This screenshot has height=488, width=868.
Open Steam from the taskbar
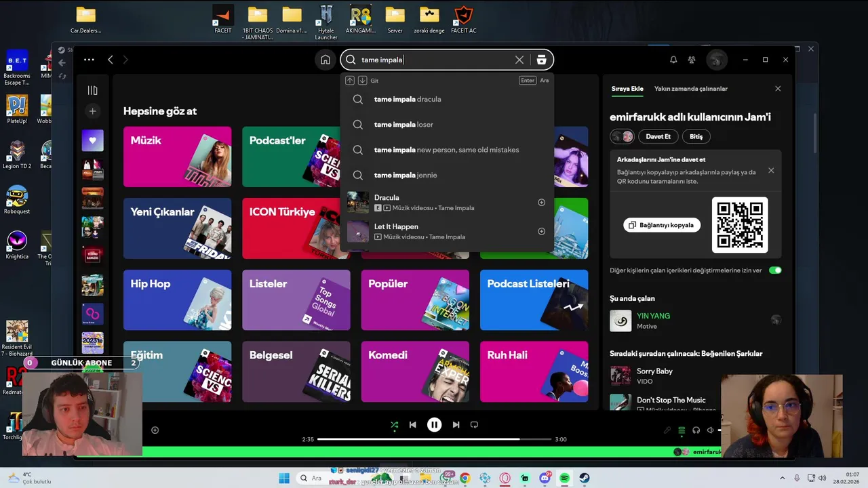point(585,479)
